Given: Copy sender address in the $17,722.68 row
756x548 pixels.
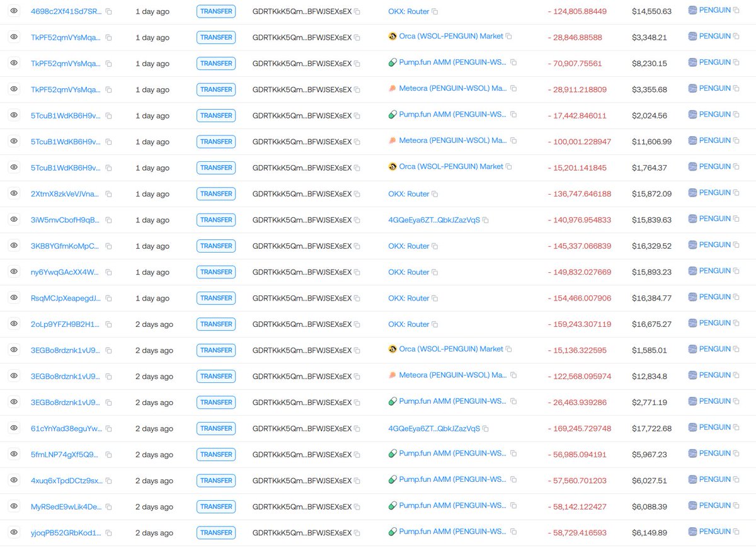Looking at the screenshot, I should [357, 429].
